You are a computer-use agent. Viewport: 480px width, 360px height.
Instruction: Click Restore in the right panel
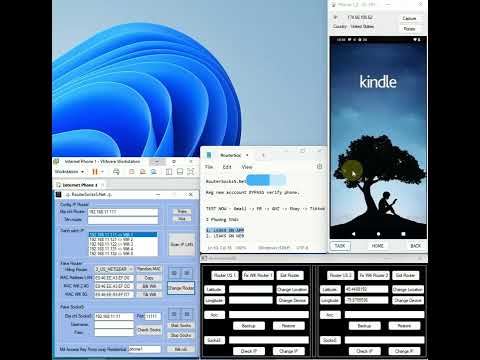point(404,326)
